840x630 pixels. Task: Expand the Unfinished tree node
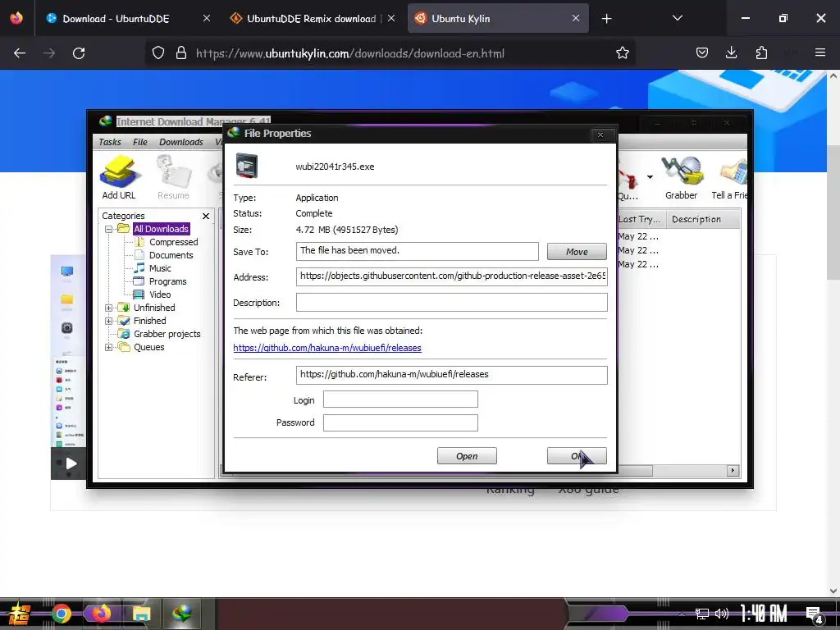[109, 308]
